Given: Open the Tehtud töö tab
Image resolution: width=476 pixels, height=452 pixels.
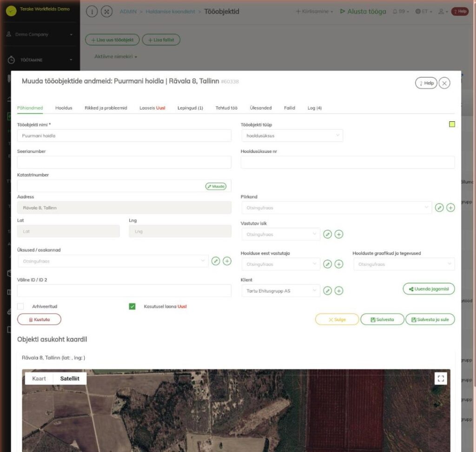Looking at the screenshot, I should pyautogui.click(x=226, y=108).
